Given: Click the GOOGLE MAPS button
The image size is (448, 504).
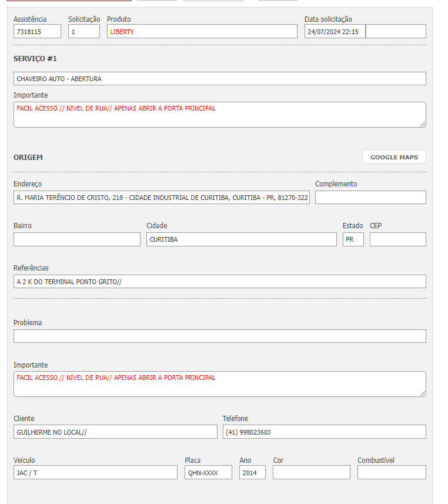Looking at the screenshot, I should tap(394, 157).
